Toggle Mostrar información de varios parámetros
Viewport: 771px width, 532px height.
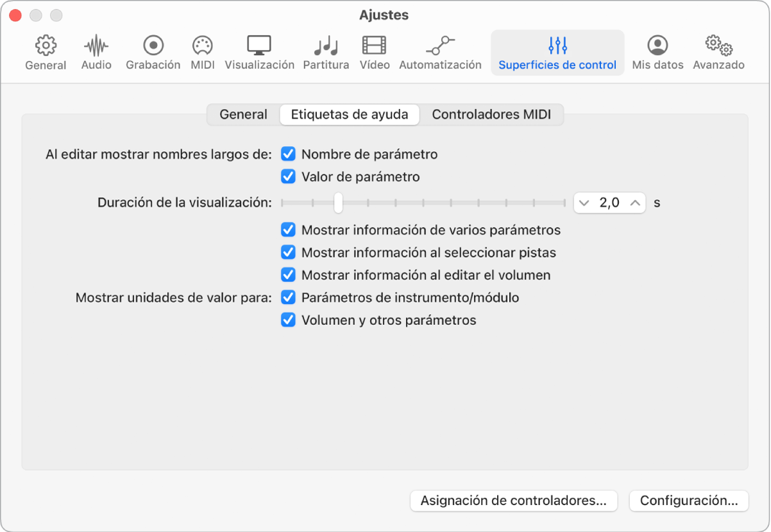[x=289, y=230]
